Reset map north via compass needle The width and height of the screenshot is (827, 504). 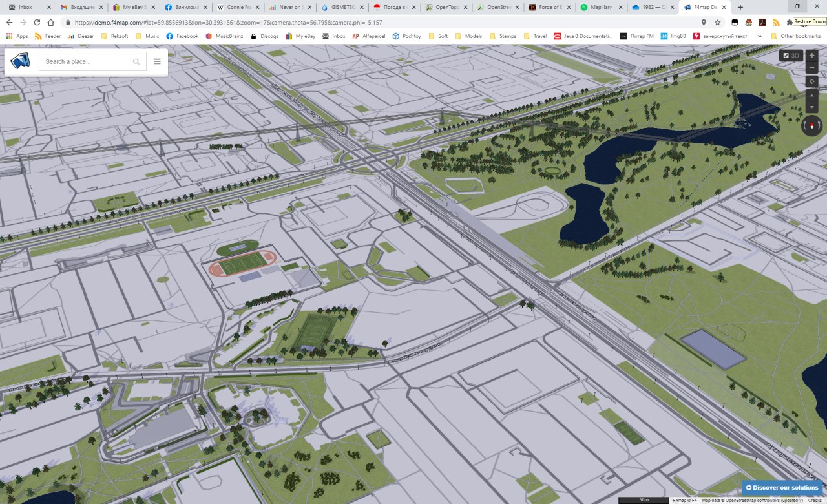[x=812, y=125]
